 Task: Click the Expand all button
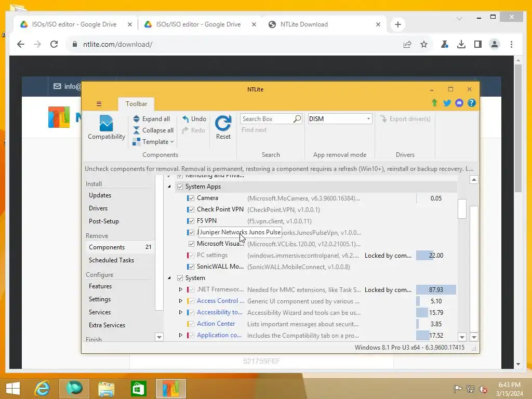click(x=151, y=119)
